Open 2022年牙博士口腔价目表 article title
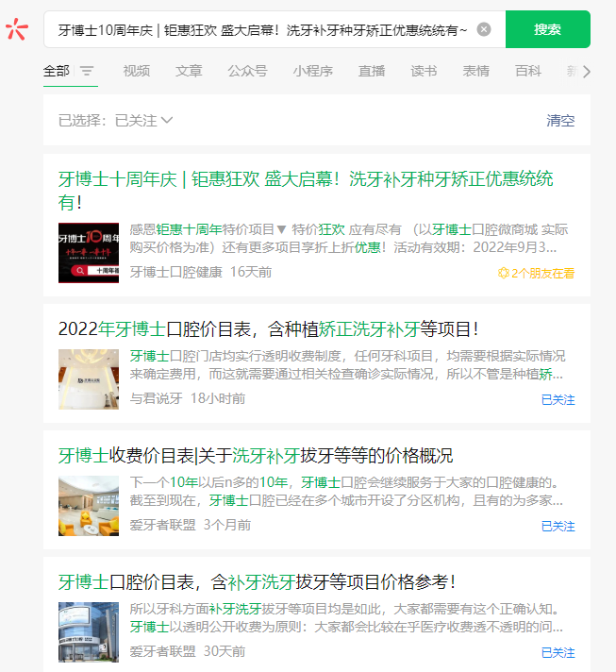The height and width of the screenshot is (672, 616). (268, 329)
